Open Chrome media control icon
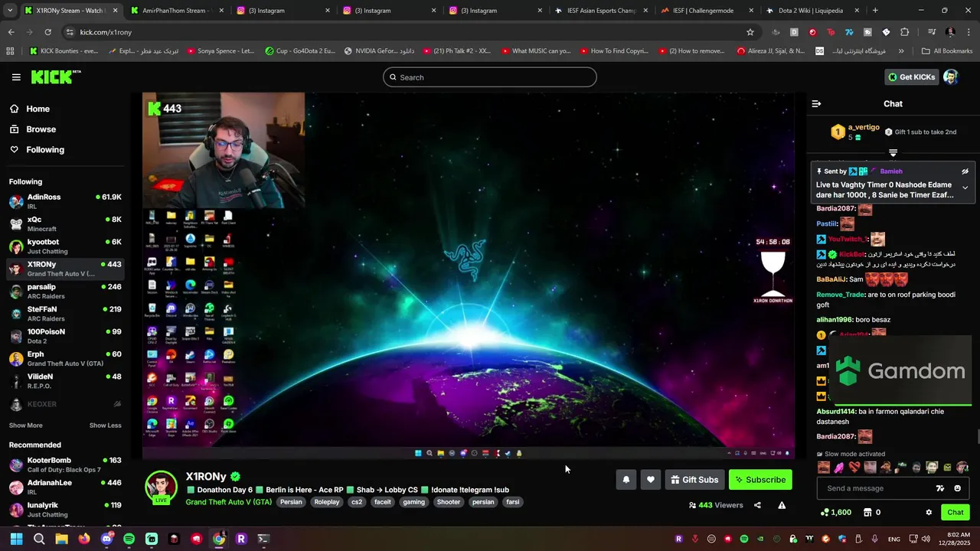This screenshot has width=980, height=551. tap(932, 32)
